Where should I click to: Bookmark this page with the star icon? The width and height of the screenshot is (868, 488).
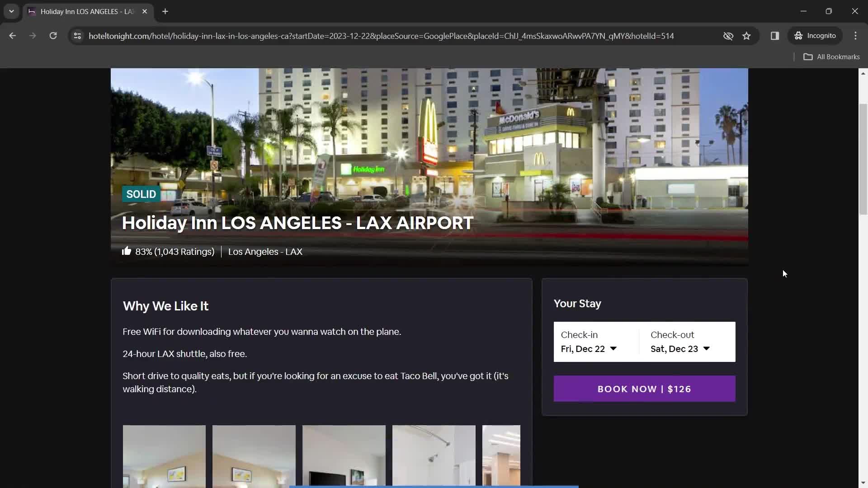746,36
